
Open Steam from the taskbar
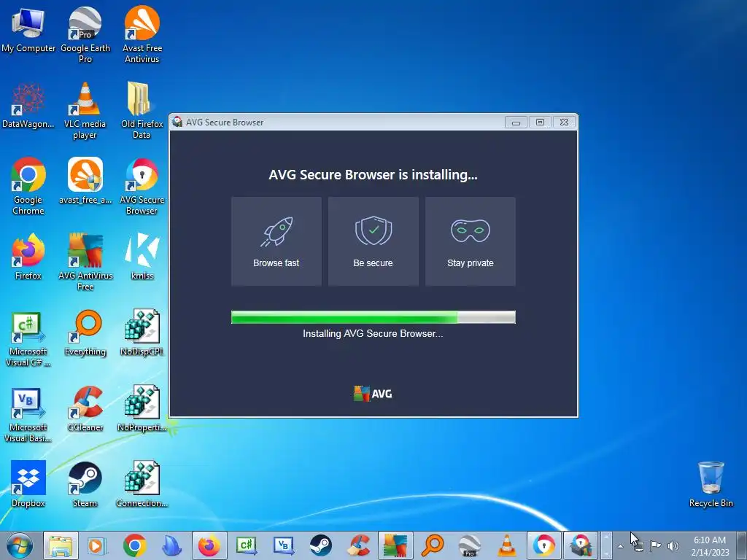click(x=321, y=545)
